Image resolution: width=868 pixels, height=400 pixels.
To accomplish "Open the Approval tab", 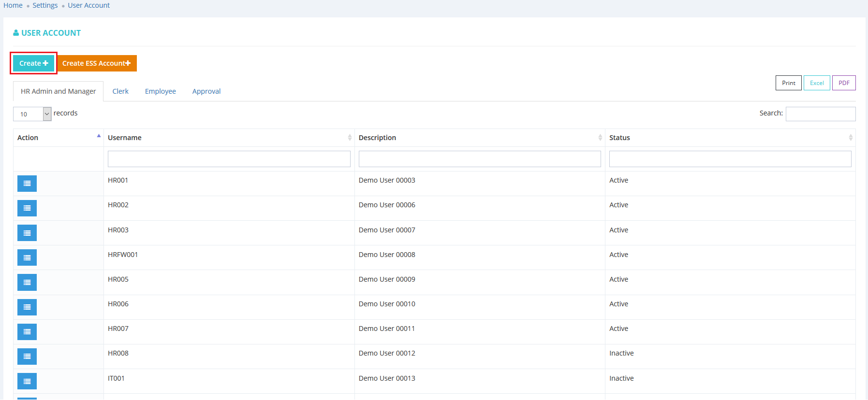I will [206, 91].
